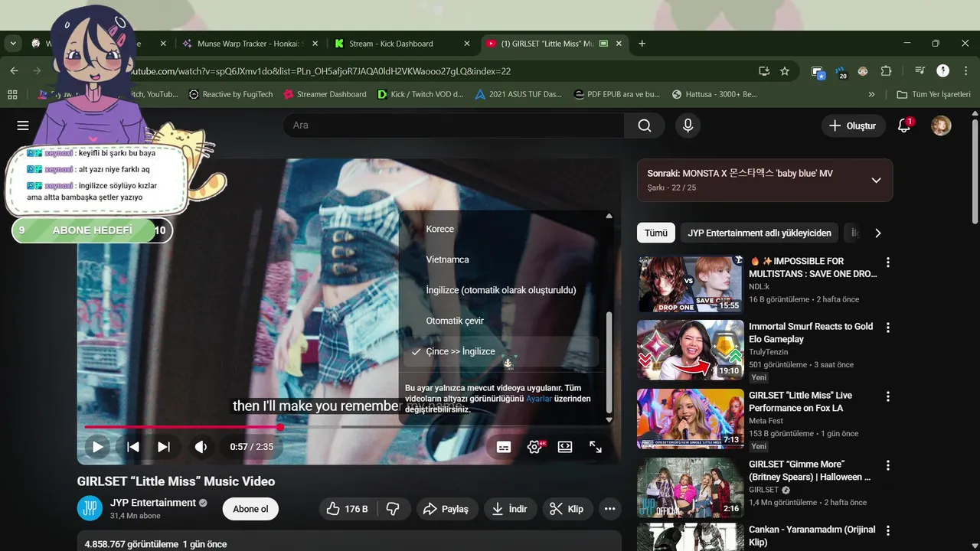980x551 pixels.
Task: Open options for GIRLSET Gimme More video
Action: (x=888, y=465)
